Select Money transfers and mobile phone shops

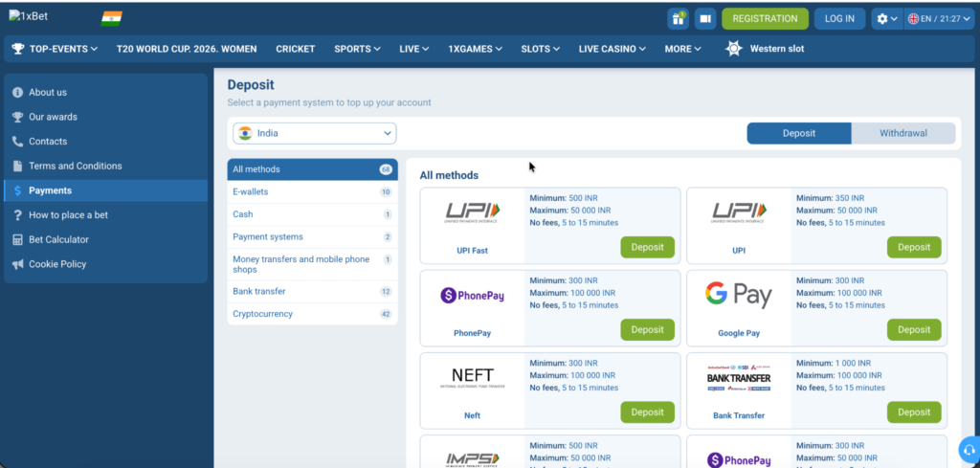(313, 264)
